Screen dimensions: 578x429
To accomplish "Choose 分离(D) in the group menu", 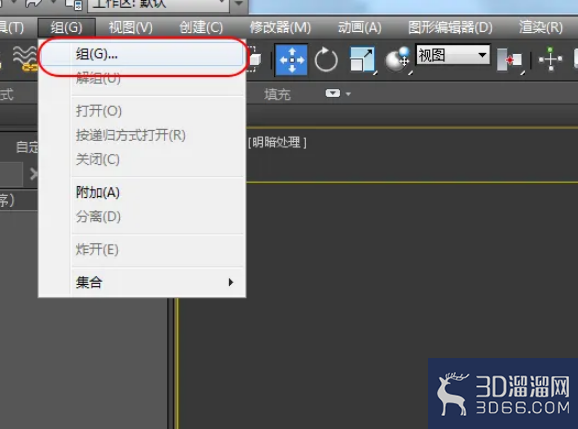I will pyautogui.click(x=142, y=217).
